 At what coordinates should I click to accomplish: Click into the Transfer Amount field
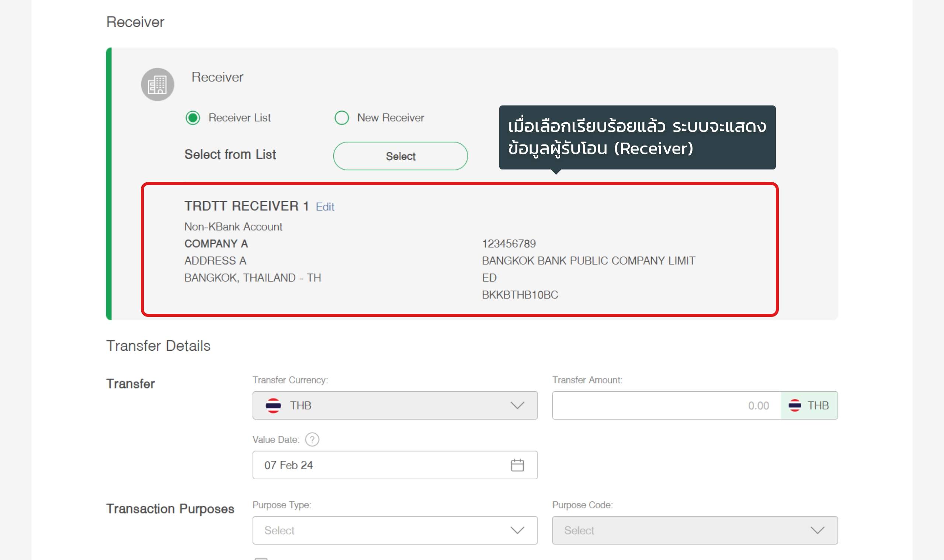pos(666,406)
